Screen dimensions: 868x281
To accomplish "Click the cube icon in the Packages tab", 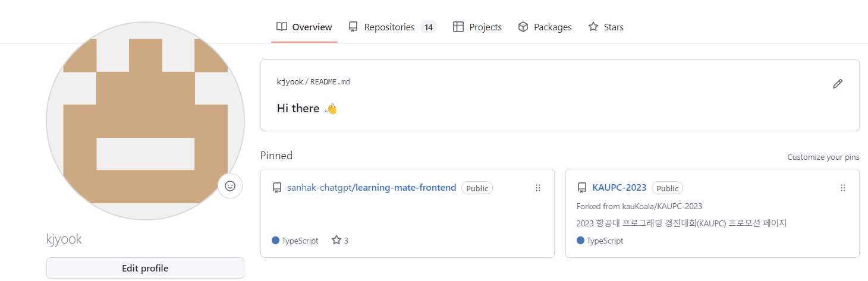I will tap(523, 27).
